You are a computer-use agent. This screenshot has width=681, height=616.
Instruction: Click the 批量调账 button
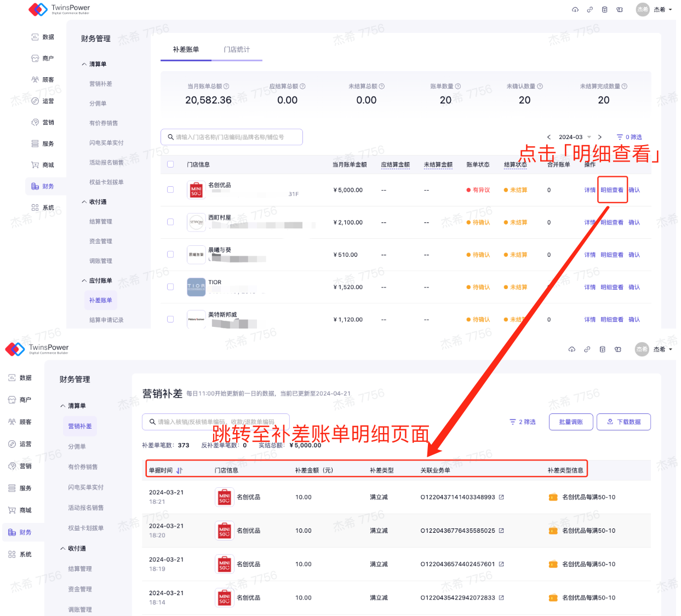point(571,422)
